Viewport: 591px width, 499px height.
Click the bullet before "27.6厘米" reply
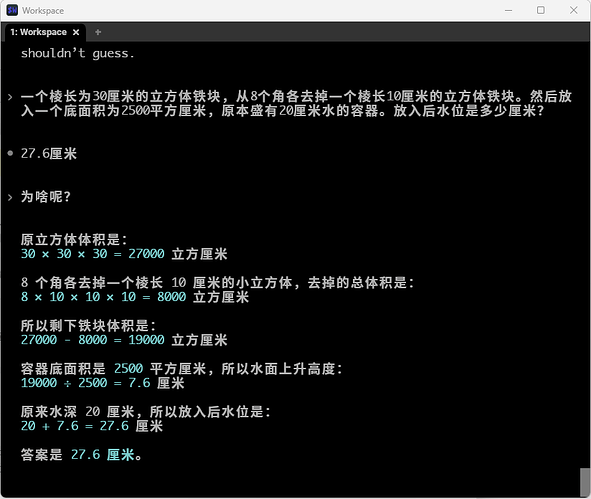click(10, 153)
